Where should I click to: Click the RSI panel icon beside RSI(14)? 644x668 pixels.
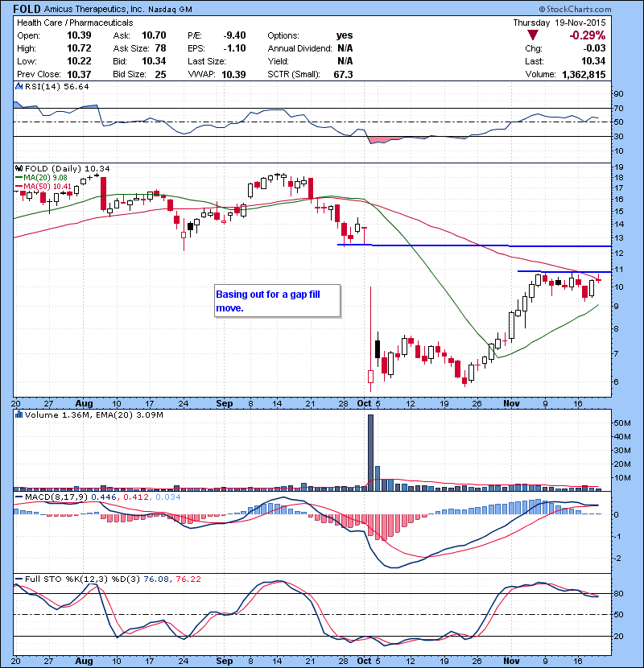tap(19, 86)
